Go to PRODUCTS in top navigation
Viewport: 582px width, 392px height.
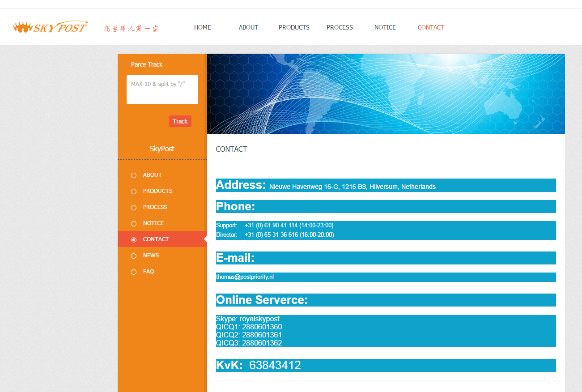click(x=294, y=27)
